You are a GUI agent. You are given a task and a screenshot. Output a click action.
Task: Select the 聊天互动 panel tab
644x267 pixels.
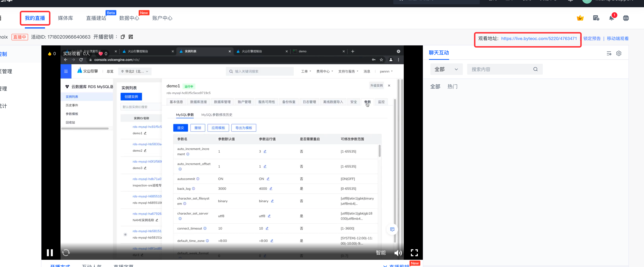(x=439, y=53)
